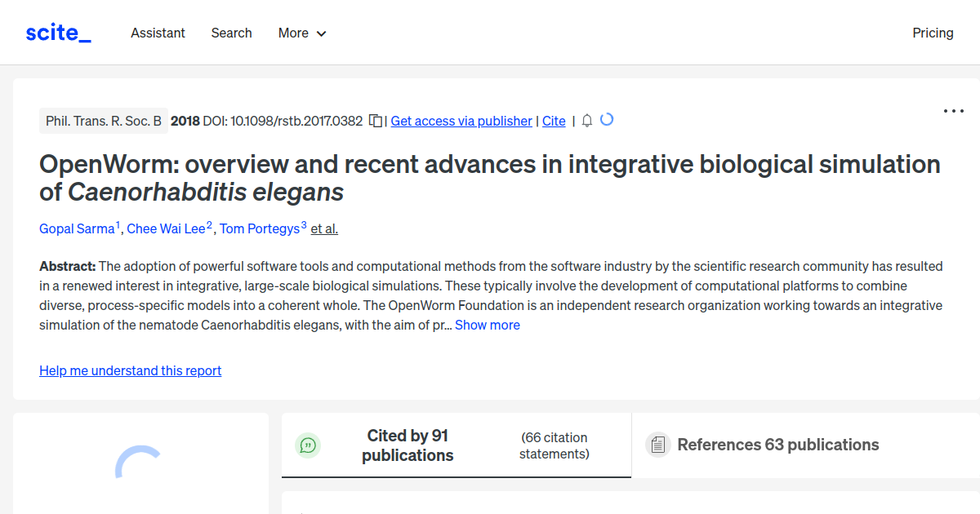980x514 pixels.
Task: Copy the DOI using the copy icon
Action: tap(375, 120)
